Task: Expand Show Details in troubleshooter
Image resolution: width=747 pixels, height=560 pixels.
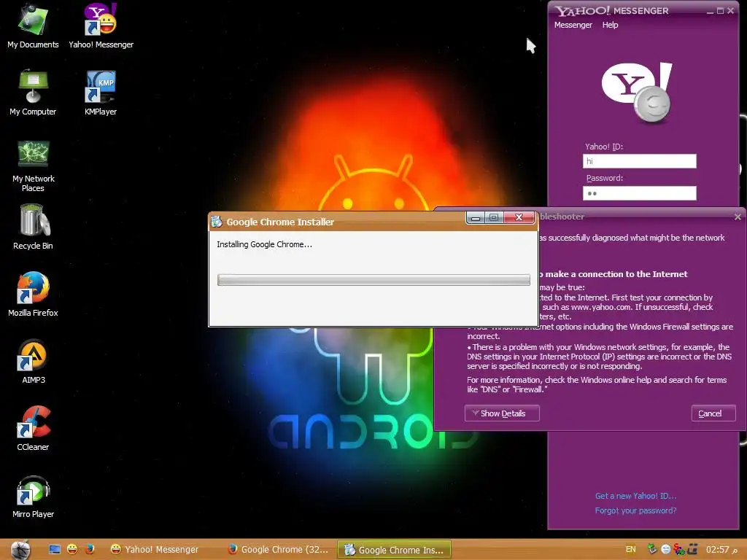Action: (502, 413)
